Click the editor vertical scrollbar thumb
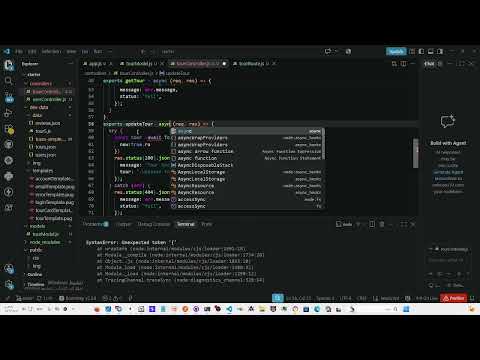Viewport: 480px width, 360px height. pos(416,153)
